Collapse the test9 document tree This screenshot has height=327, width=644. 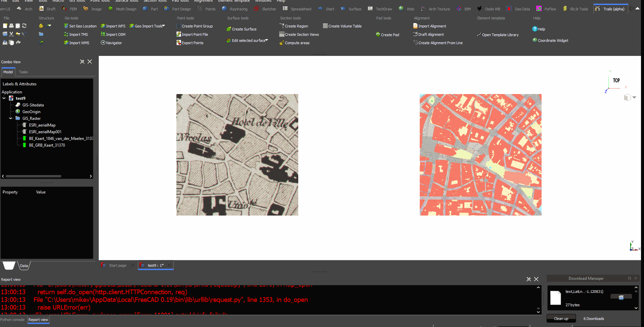tap(4, 98)
